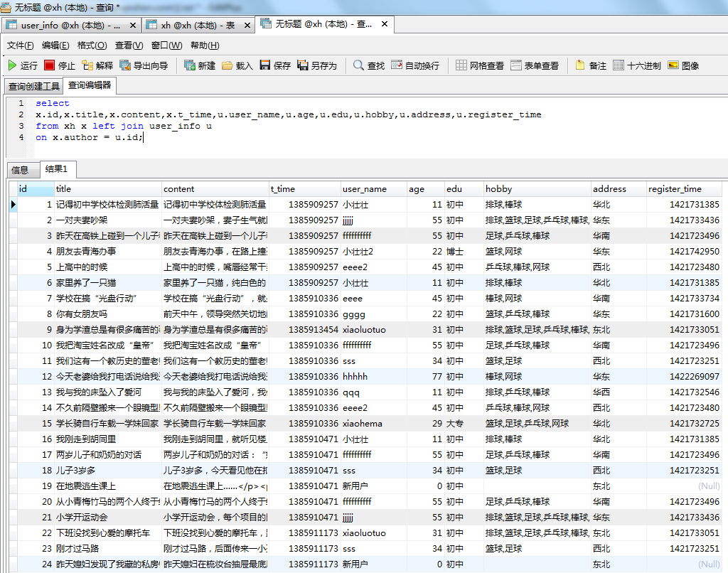Open the Format (格式) menu
The height and width of the screenshot is (573, 728).
pyautogui.click(x=92, y=45)
